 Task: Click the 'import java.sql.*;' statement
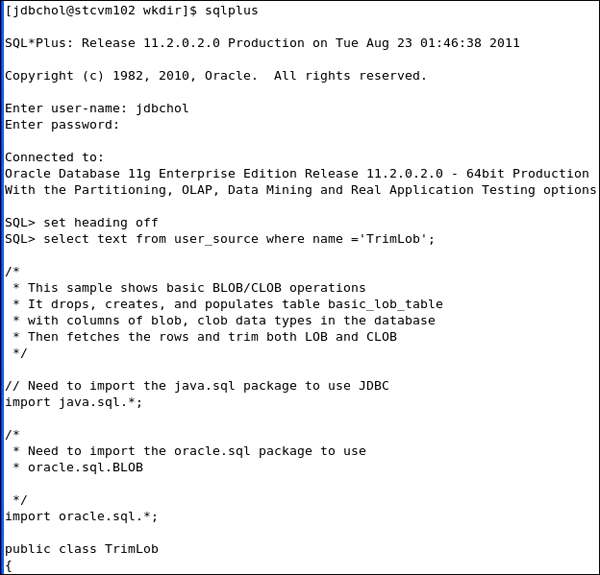click(74, 401)
